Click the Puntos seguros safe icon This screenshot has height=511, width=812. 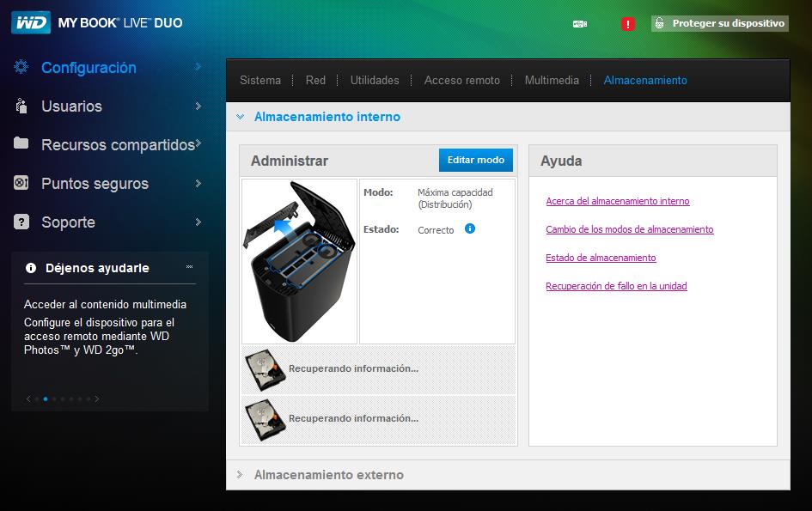coord(22,183)
